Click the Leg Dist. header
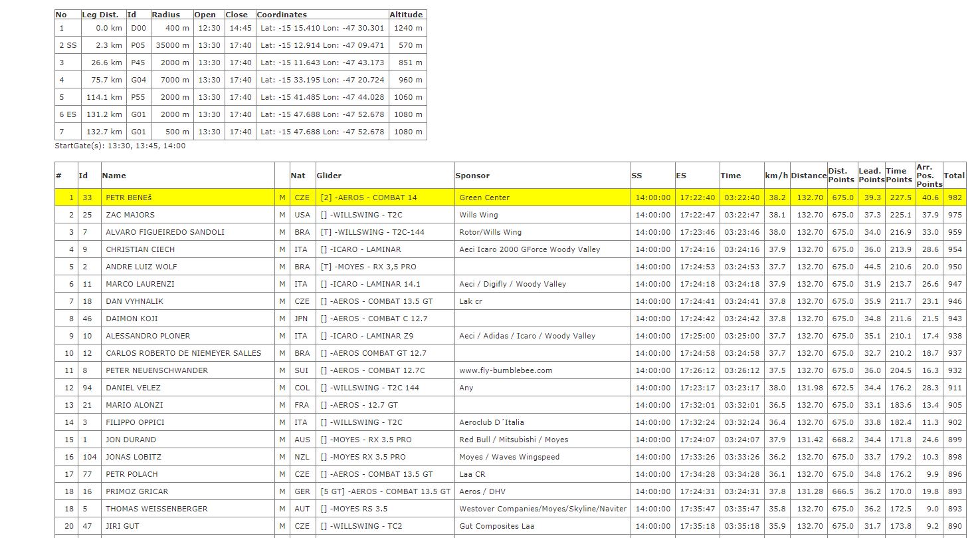Viewport: 980px width, 538px height. [102, 14]
